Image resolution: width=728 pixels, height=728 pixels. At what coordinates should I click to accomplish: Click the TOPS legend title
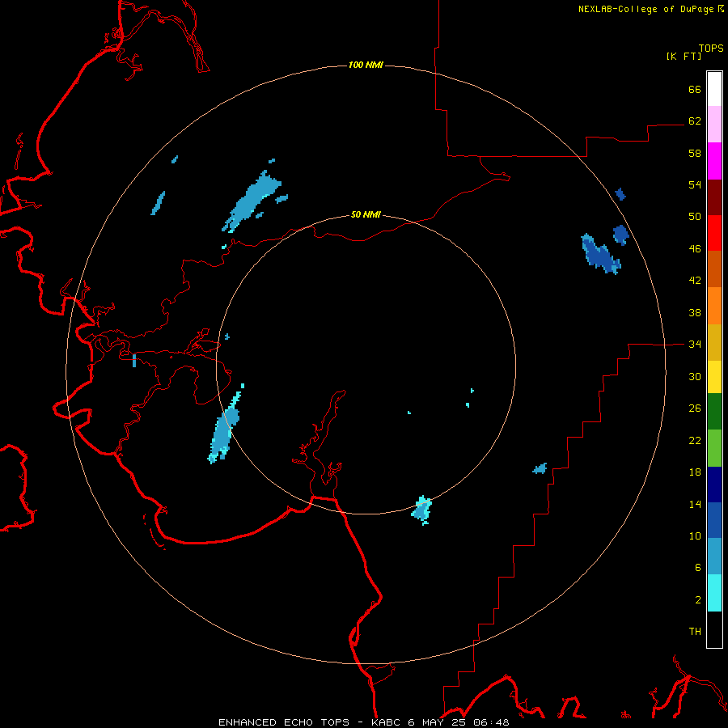(x=711, y=49)
